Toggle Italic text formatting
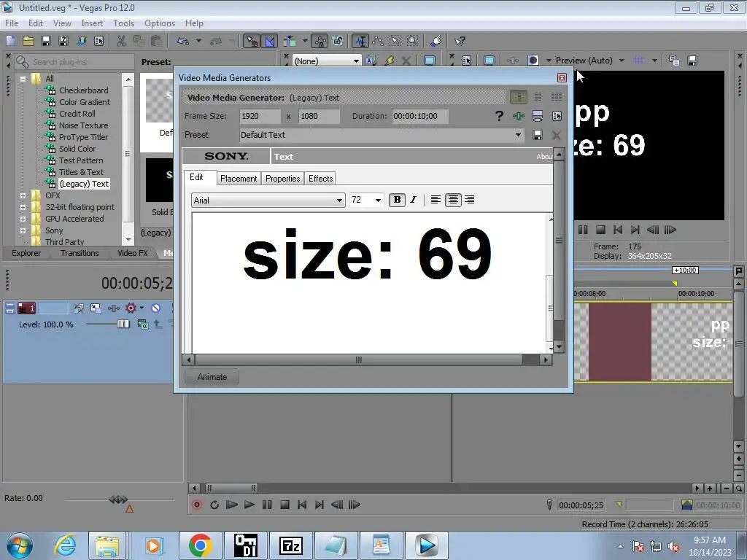Screen dimensions: 747x560 (413, 200)
